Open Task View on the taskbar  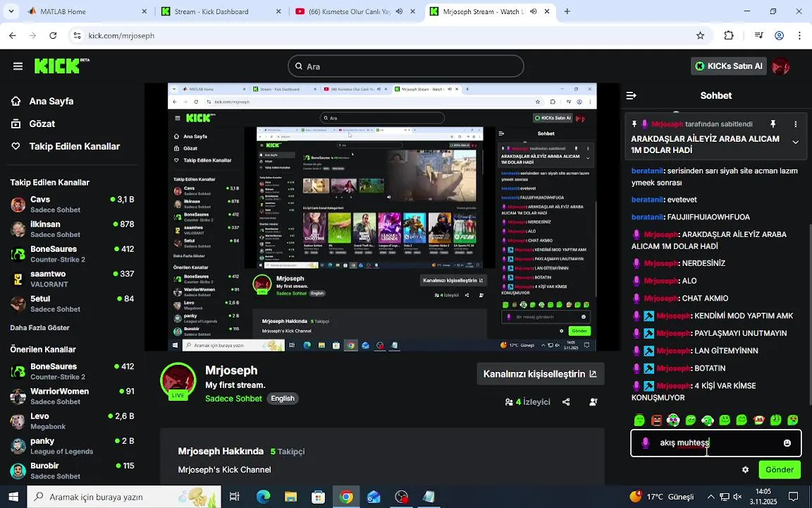point(234,497)
